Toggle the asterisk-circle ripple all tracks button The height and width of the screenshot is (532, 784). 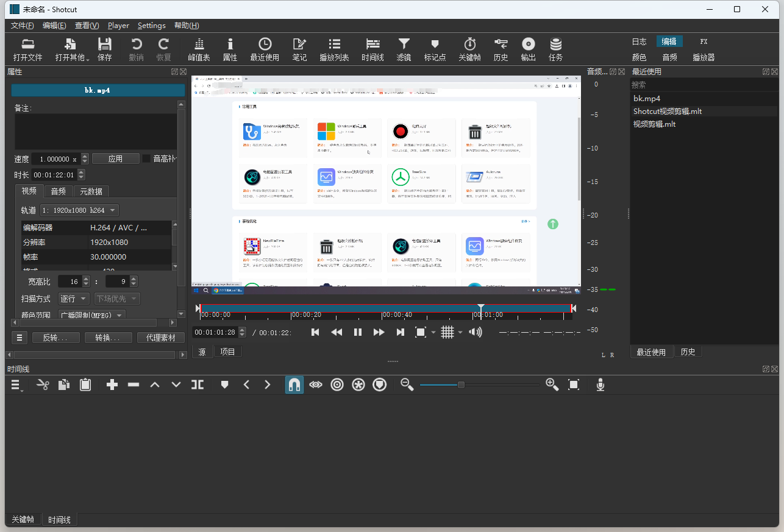click(x=358, y=385)
